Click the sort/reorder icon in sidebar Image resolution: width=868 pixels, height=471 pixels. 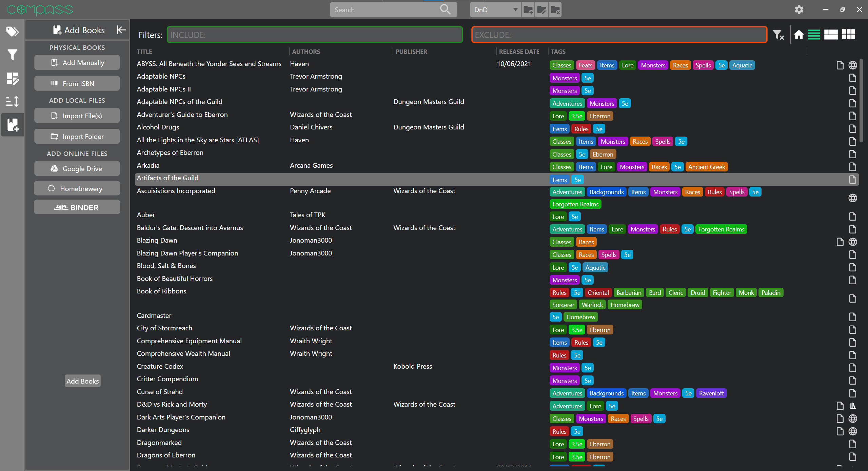point(13,102)
